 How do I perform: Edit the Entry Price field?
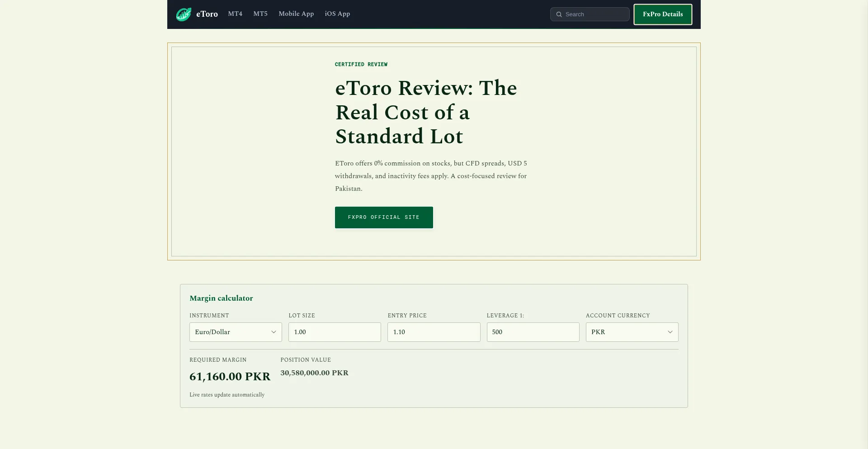point(434,332)
